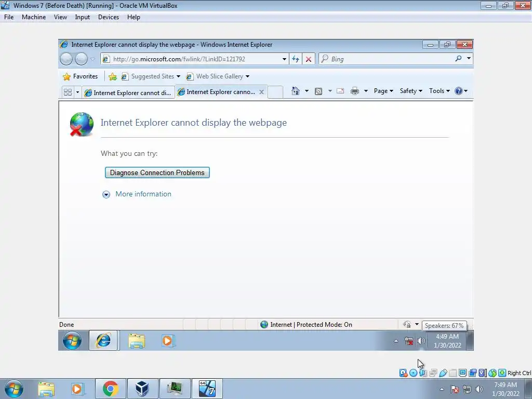Open the VirtualBox File menu
Viewport: 532px width, 399px height.
click(x=9, y=17)
